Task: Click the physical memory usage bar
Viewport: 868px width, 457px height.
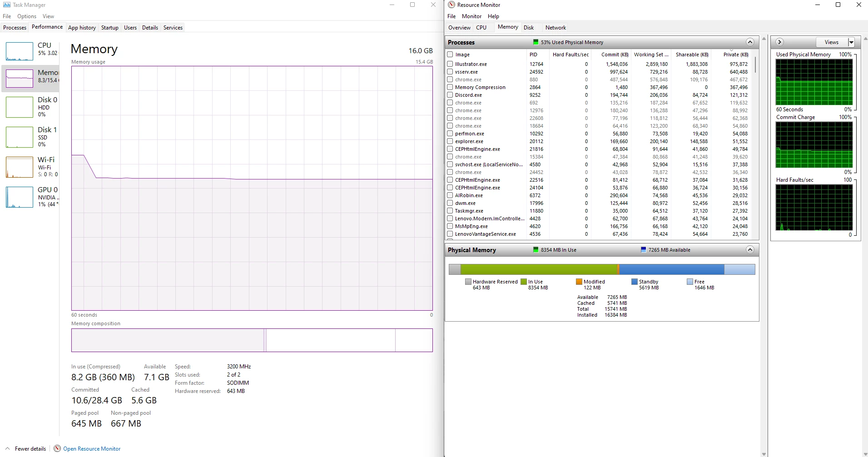Action: (x=602, y=269)
